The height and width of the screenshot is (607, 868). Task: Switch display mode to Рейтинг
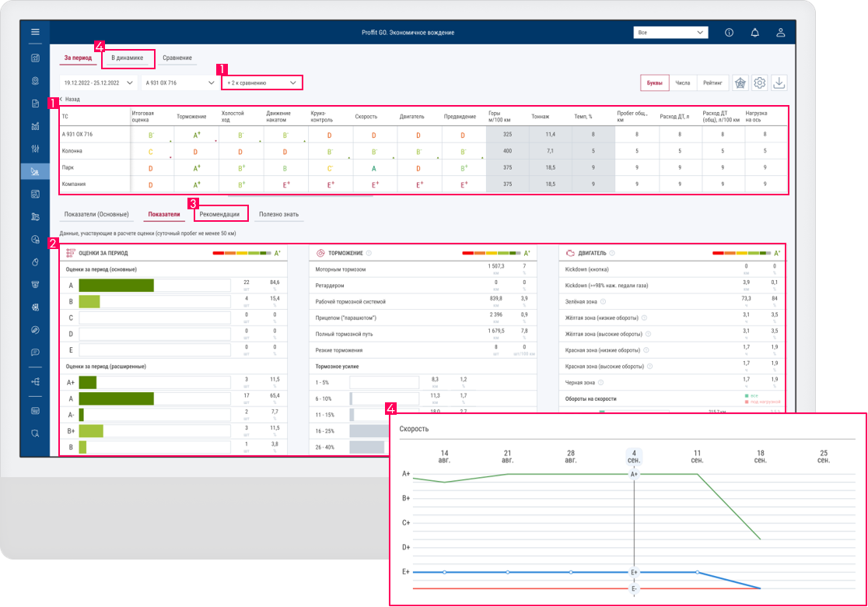pos(712,82)
